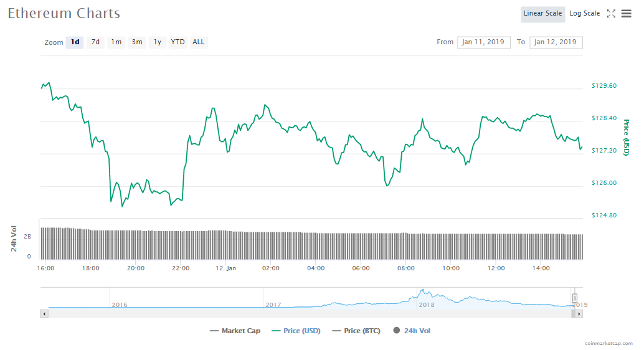Show ALL time range
The height and width of the screenshot is (350, 644).
tap(198, 42)
